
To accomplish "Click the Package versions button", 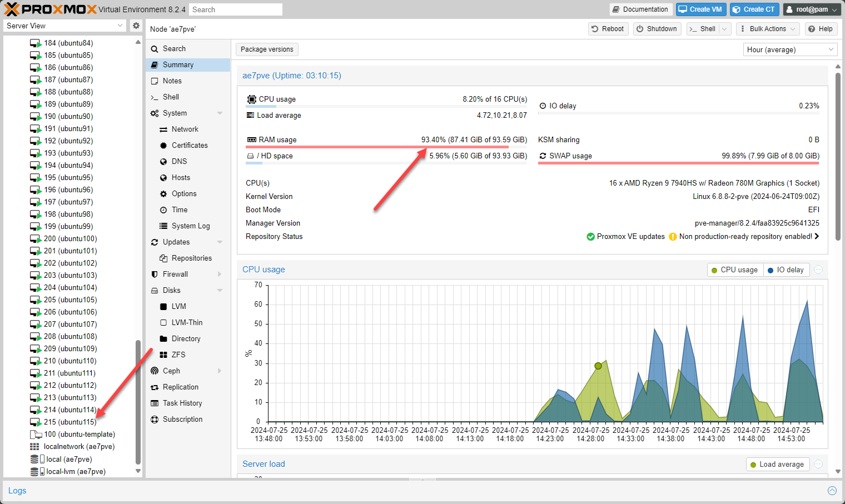I will click(x=267, y=49).
